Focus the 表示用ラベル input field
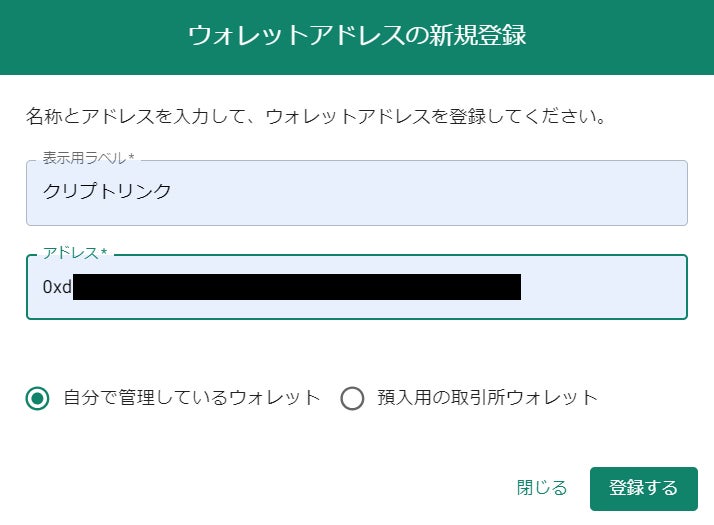This screenshot has width=714, height=525. (x=356, y=192)
